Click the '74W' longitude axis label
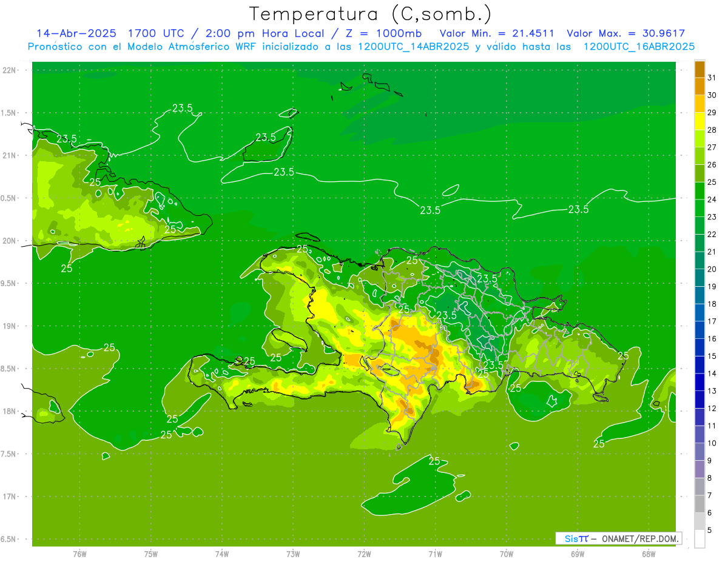Screen dimensions: 728x562 point(221,554)
